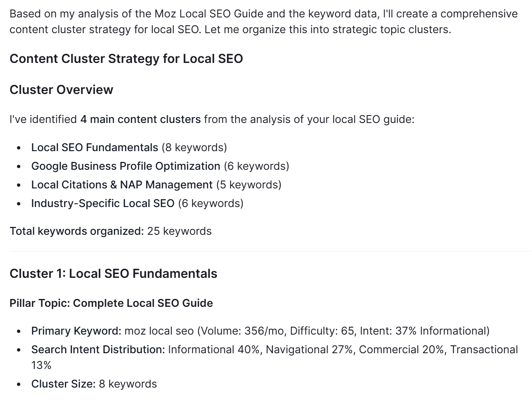This screenshot has height=400, width=532.
Task: Click the "Search Intent Distribution:" bold label
Action: pyautogui.click(x=98, y=350)
